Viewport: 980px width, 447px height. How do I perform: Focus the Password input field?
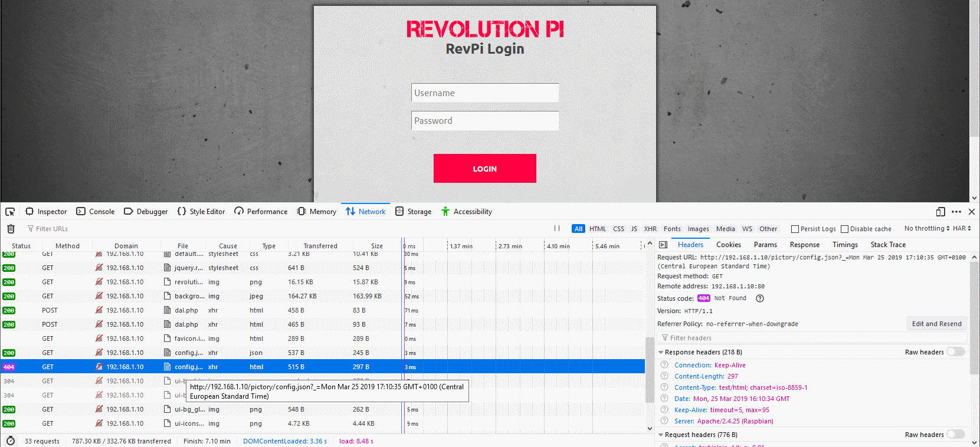pos(485,120)
